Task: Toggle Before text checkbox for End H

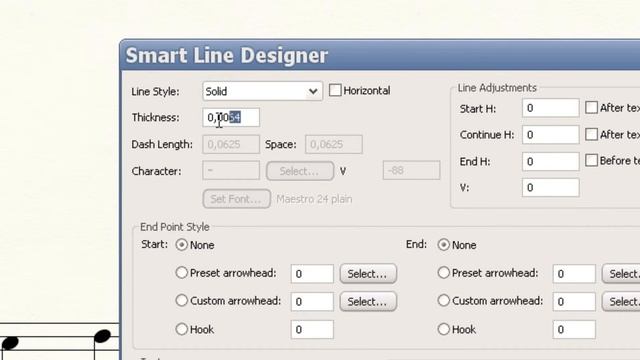Action: pos(591,160)
